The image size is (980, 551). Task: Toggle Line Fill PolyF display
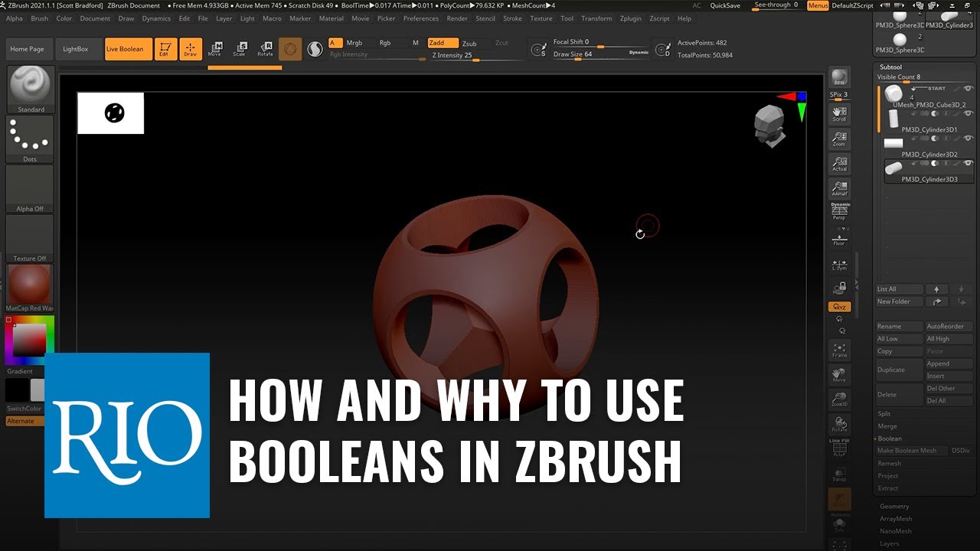(x=839, y=448)
